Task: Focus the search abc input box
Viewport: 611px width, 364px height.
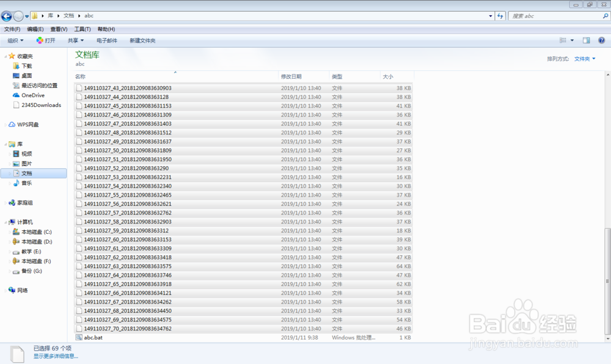Action: 555,16
